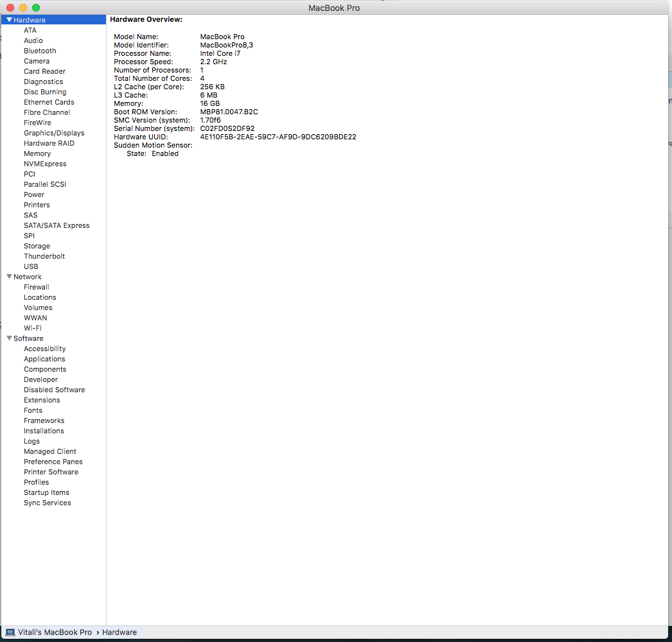Select Fibre Channel entry
Screen dimensions: 672x642
click(47, 112)
